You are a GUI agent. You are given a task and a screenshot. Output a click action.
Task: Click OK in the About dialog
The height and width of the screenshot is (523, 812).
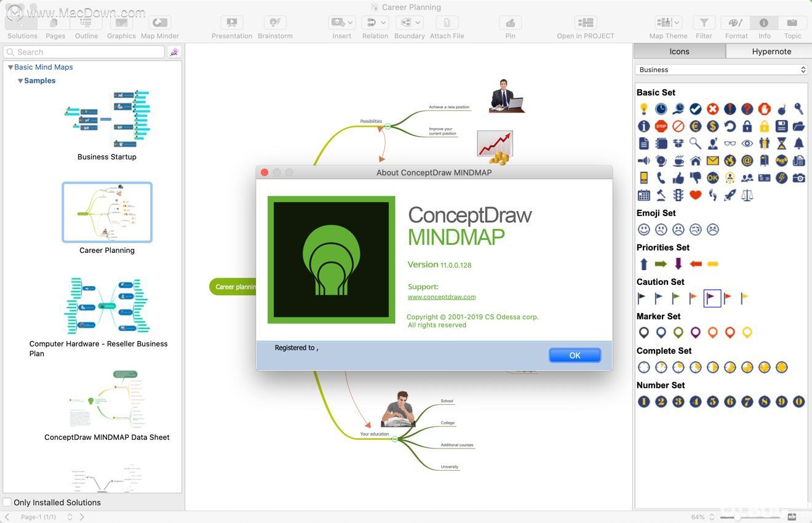(575, 355)
